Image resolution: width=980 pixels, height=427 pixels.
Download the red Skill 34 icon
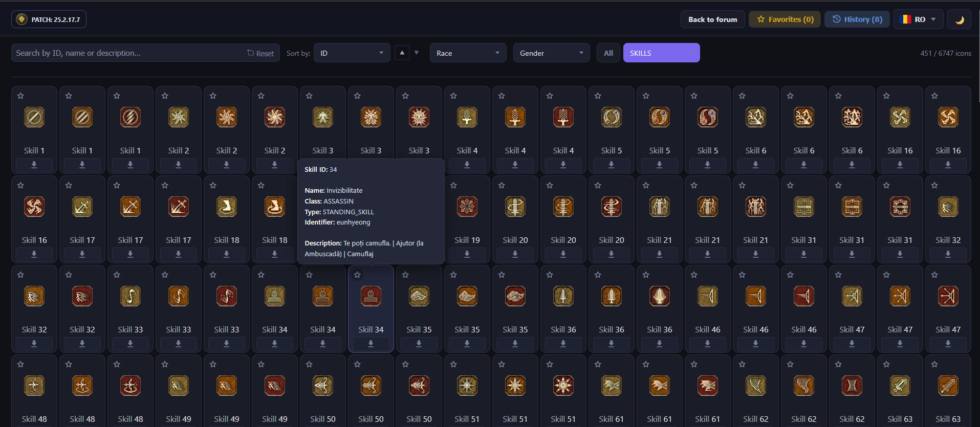371,344
